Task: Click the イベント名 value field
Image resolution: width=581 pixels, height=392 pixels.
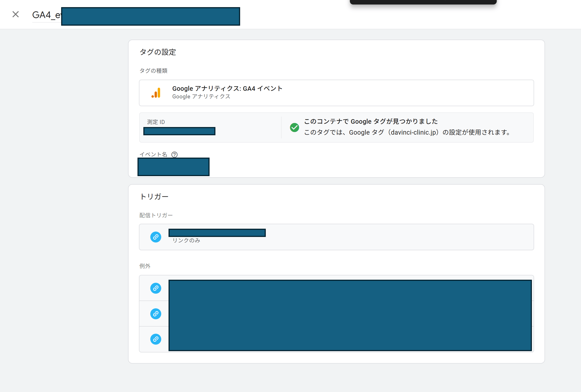Action: tap(173, 167)
